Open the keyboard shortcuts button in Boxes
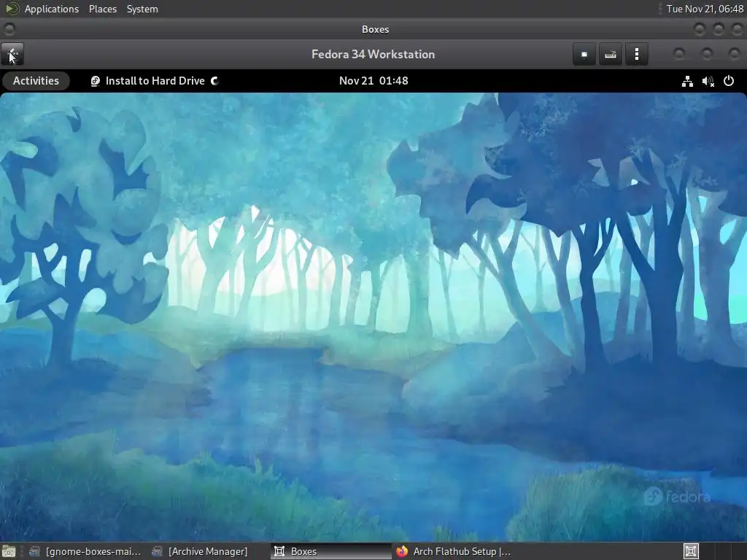The image size is (747, 560). coord(611,54)
